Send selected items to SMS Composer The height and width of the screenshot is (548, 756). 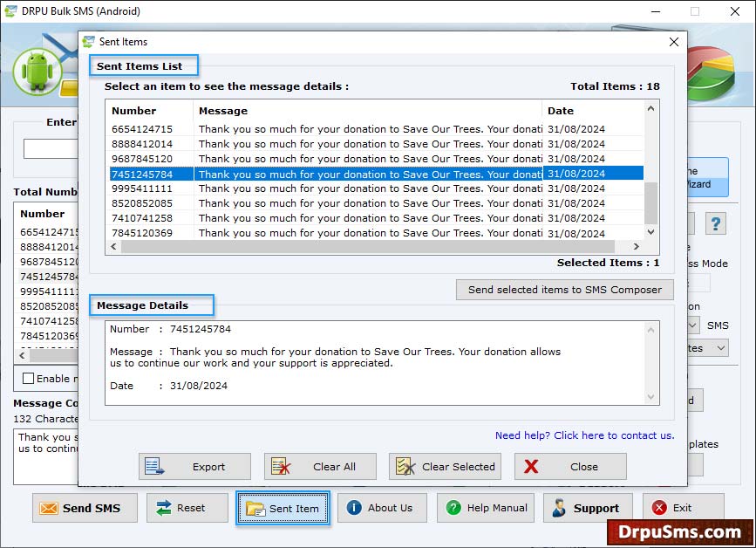click(x=564, y=290)
